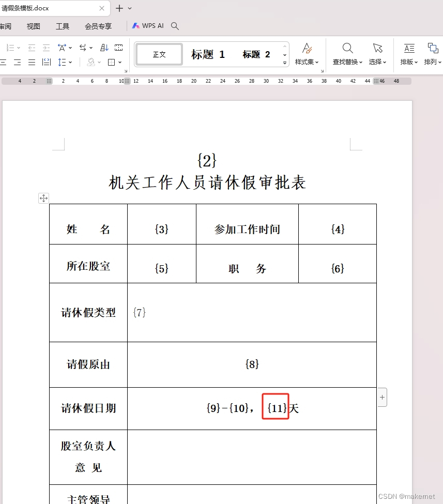Image resolution: width=443 pixels, height=504 pixels.
Task: Click the title 机关工作人员请休假审批表
Action: click(207, 182)
